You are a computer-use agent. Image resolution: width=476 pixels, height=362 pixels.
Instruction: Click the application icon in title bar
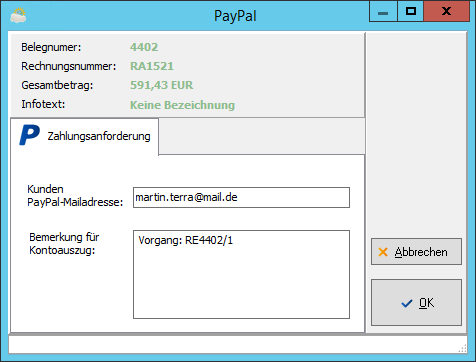click(18, 16)
